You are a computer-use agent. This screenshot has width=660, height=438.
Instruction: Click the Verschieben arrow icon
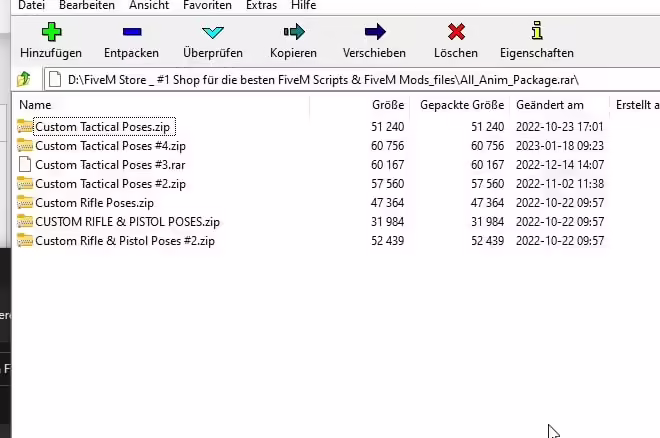(x=374, y=32)
